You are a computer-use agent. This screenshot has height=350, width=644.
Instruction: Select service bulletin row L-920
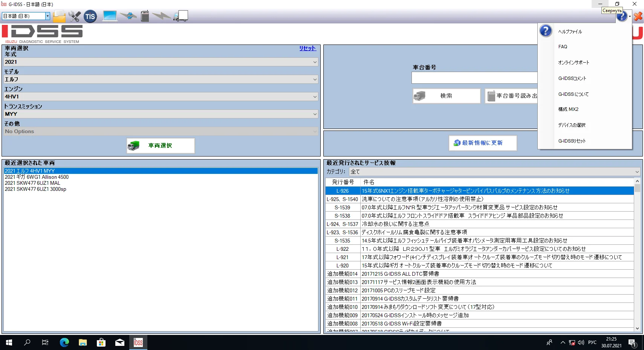coord(480,266)
